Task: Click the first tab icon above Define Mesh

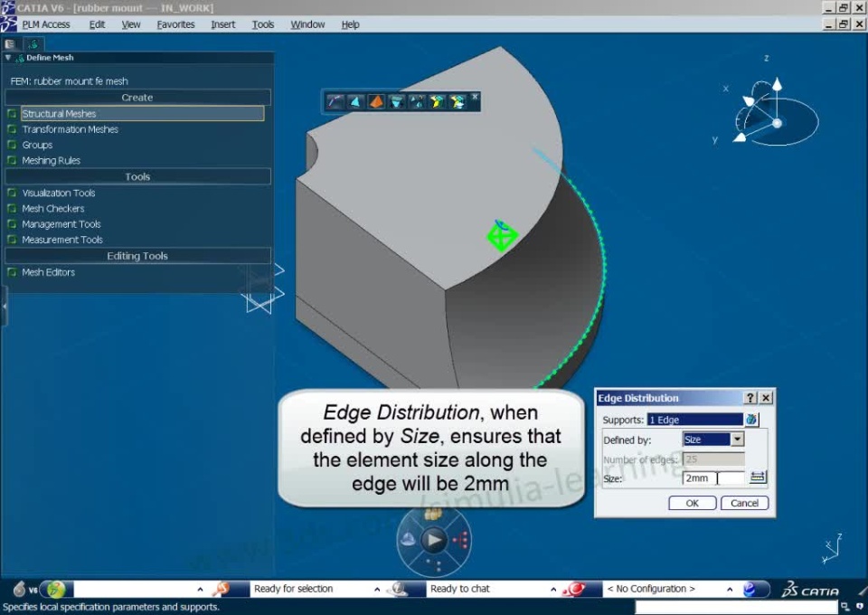Action: tap(10, 44)
